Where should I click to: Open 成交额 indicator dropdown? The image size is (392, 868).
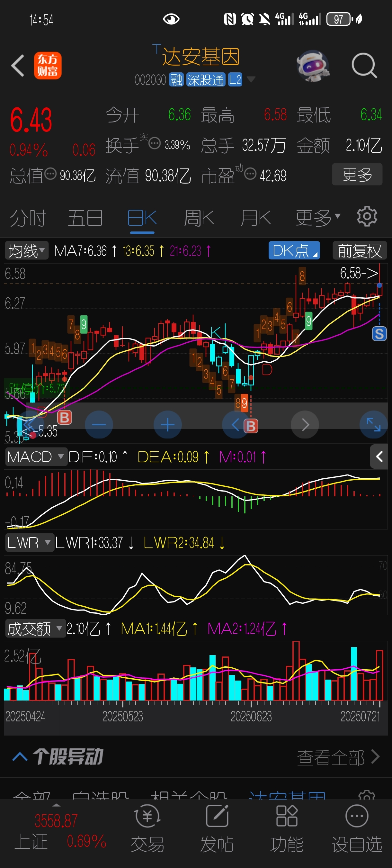[x=35, y=628]
